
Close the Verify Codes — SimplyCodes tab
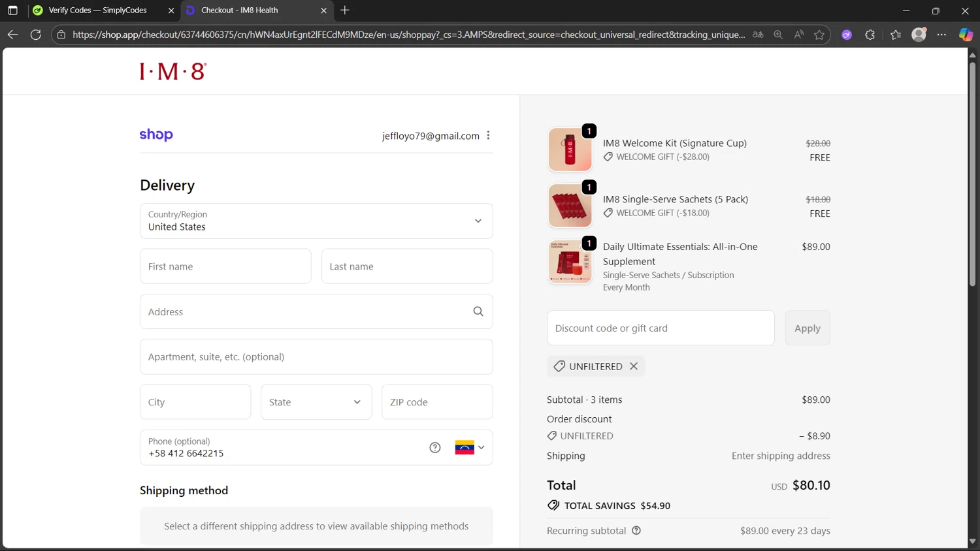(x=171, y=10)
